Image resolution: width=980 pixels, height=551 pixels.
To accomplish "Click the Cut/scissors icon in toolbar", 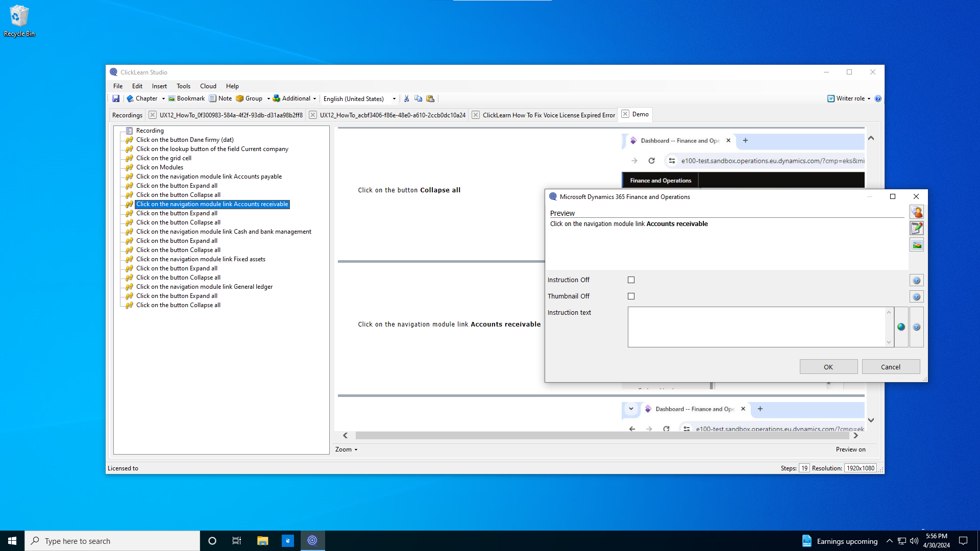I will 406,98.
